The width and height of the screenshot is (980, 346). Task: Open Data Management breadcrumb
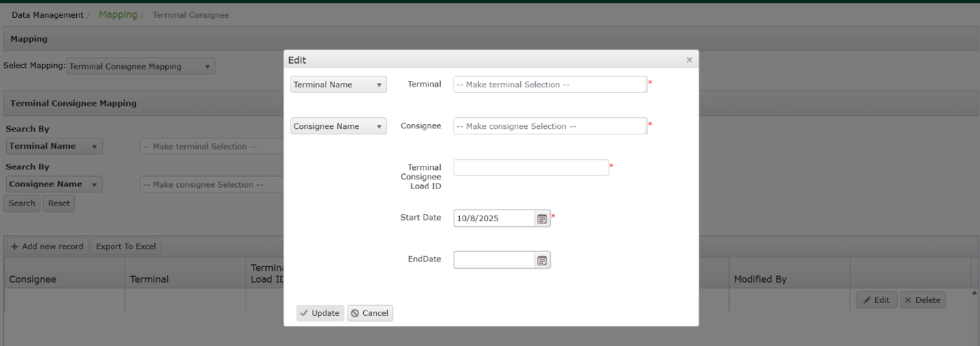tap(47, 15)
